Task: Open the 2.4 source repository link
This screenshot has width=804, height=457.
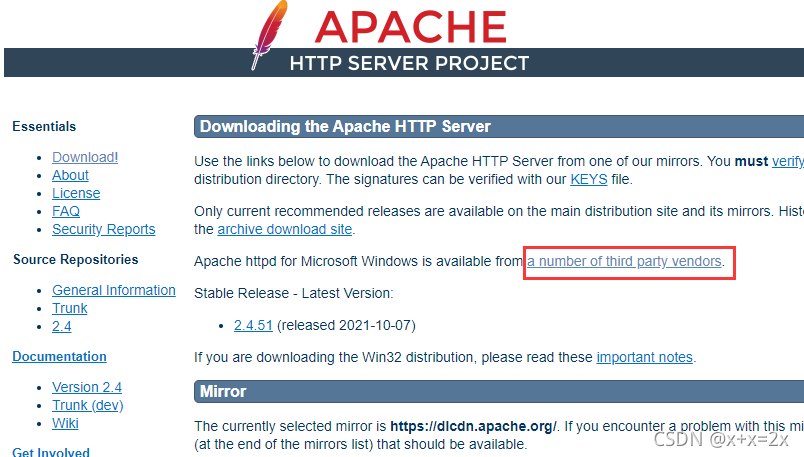Action: pyautogui.click(x=62, y=326)
